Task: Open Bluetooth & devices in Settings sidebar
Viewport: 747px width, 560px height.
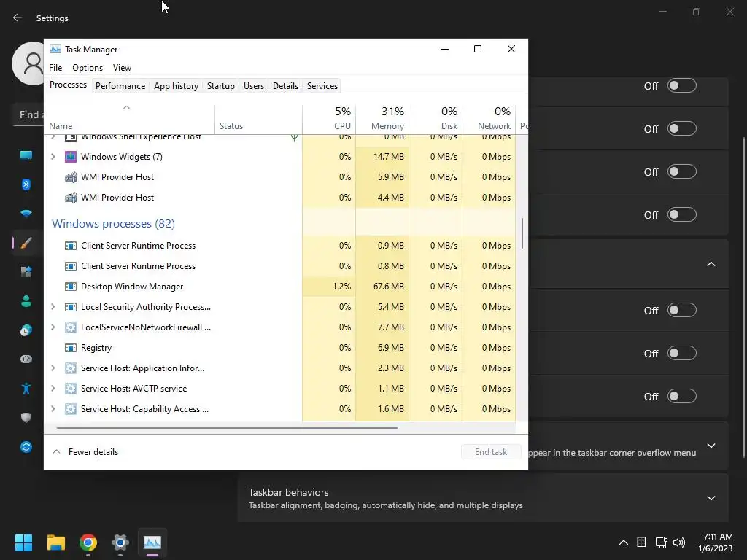Action: click(26, 184)
